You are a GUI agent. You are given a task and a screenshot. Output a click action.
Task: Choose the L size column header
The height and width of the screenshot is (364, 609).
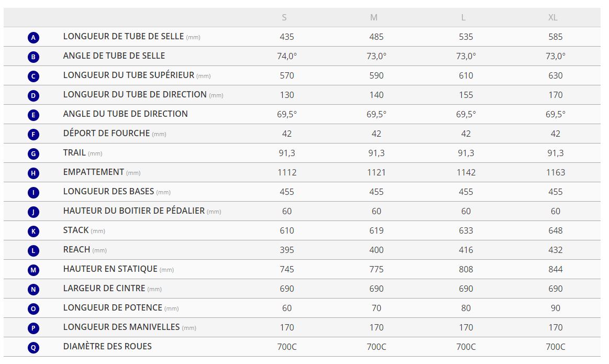pyautogui.click(x=463, y=17)
